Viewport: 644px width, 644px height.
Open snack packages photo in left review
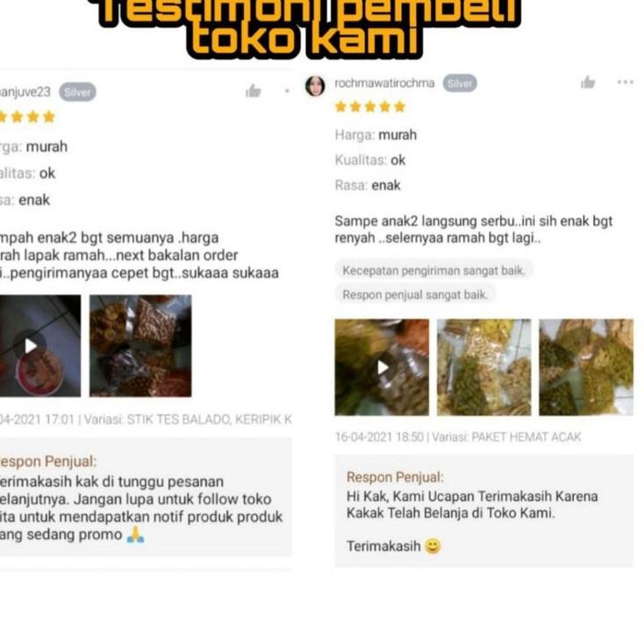[x=140, y=346]
